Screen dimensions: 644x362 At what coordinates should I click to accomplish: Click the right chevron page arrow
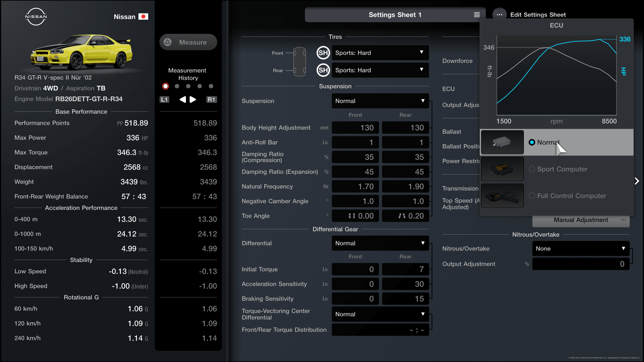click(637, 181)
